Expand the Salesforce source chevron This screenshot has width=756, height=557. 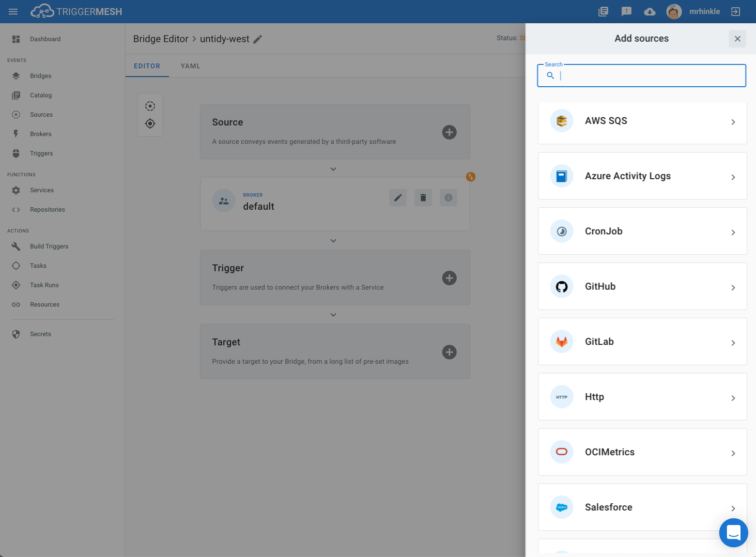pos(733,509)
